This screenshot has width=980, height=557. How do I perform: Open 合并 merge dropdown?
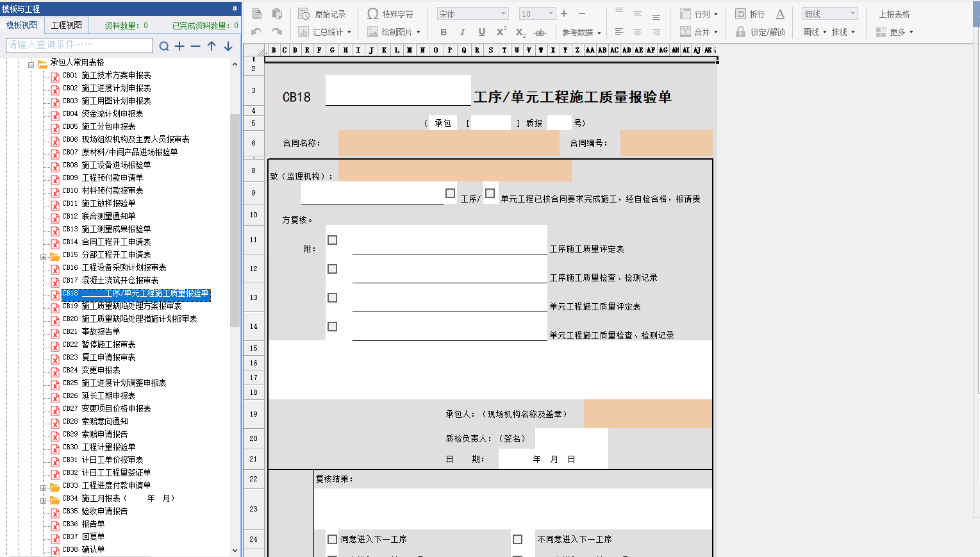pyautogui.click(x=699, y=32)
